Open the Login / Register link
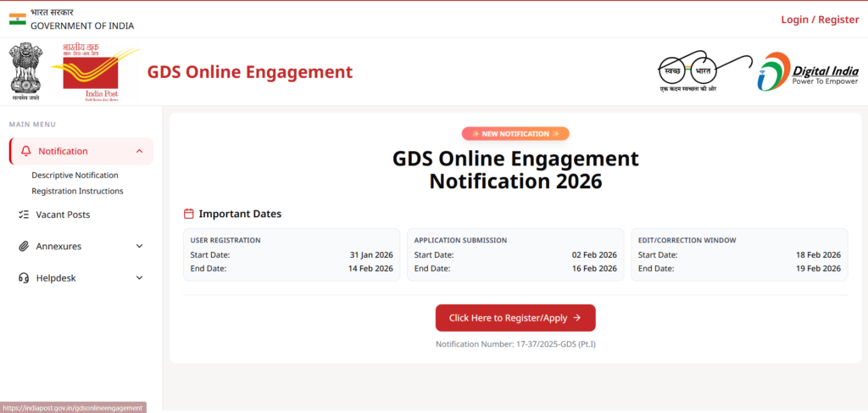Screen dimensions: 868x413 point(820,20)
